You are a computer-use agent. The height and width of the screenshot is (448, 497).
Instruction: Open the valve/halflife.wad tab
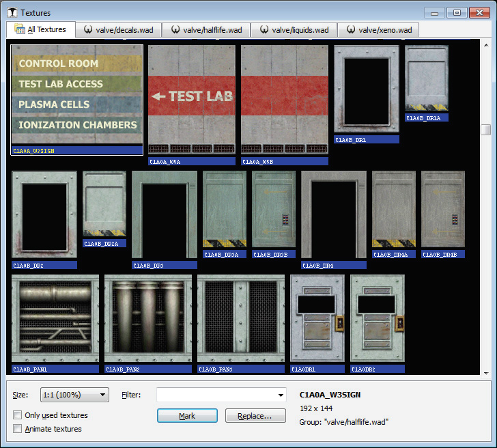pos(206,30)
